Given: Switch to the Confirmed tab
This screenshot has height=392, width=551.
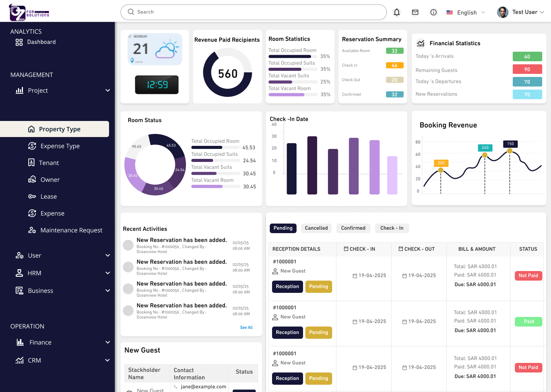Looking at the screenshot, I should coord(353,228).
